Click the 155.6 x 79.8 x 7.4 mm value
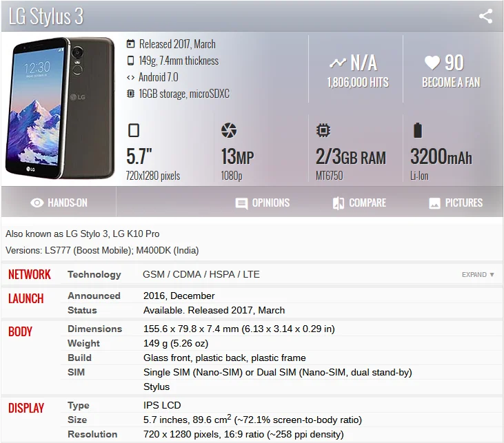Screen dimensions: 504x443 coord(239,329)
